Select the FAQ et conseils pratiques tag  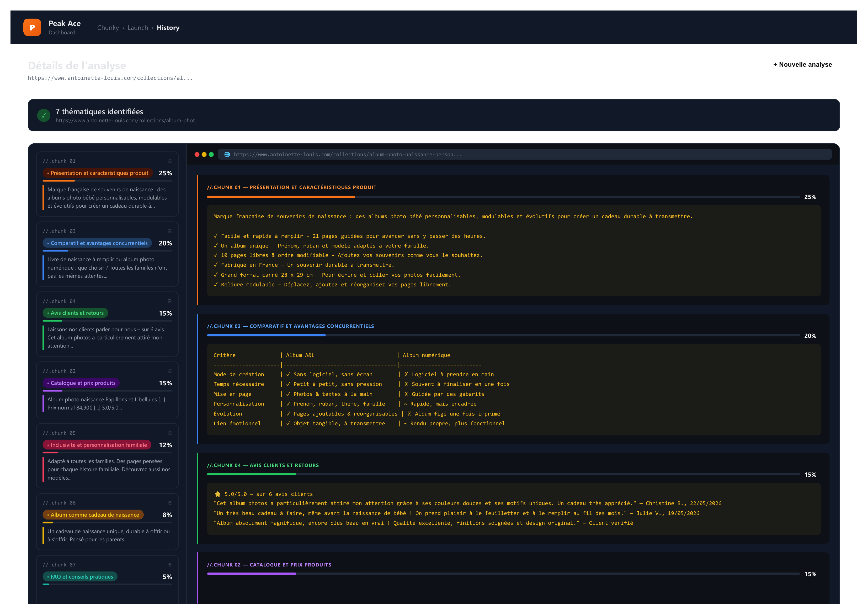[80, 576]
